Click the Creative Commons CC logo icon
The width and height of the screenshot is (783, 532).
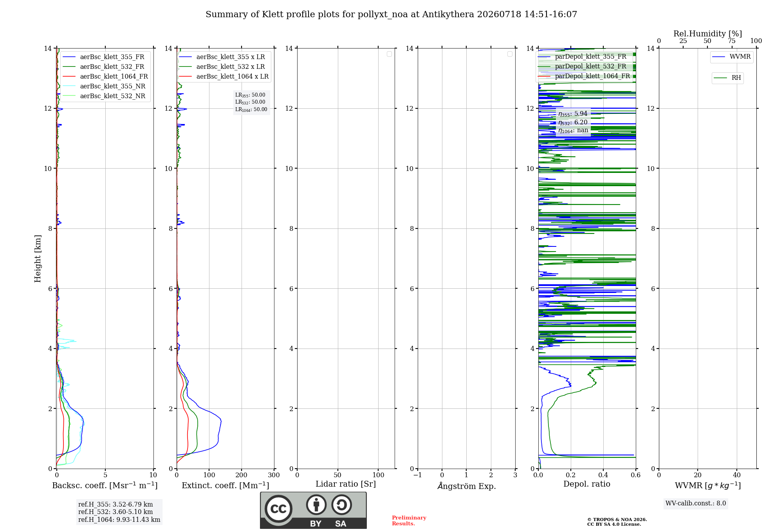point(278,509)
